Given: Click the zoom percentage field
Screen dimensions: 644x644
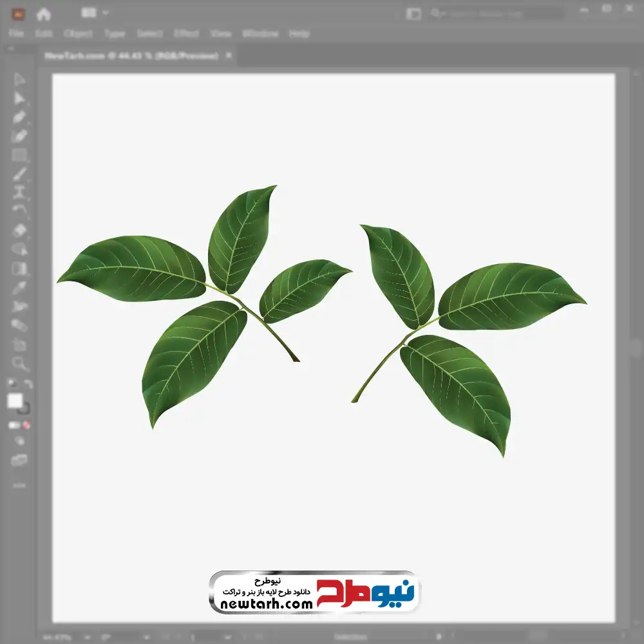Looking at the screenshot, I should 56,638.
